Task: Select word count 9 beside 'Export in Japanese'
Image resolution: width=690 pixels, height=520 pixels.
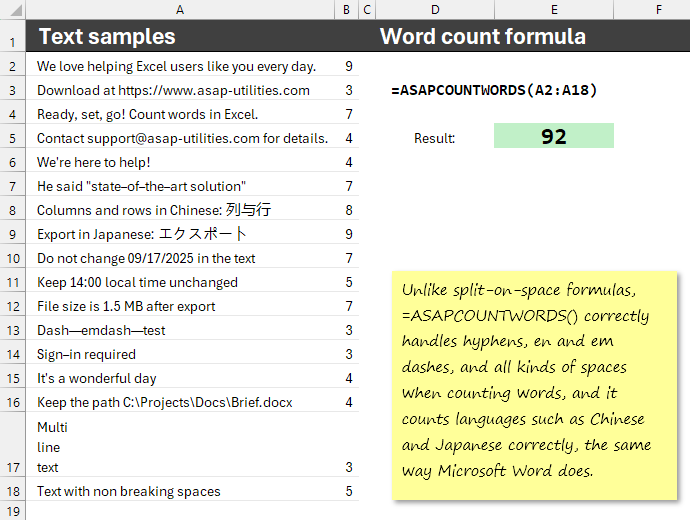Action: (347, 234)
